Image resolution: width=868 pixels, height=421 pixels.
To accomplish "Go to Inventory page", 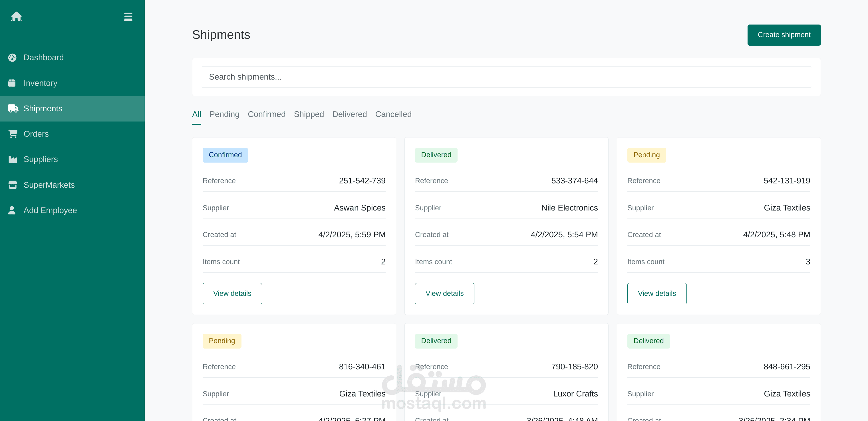I will (72, 83).
